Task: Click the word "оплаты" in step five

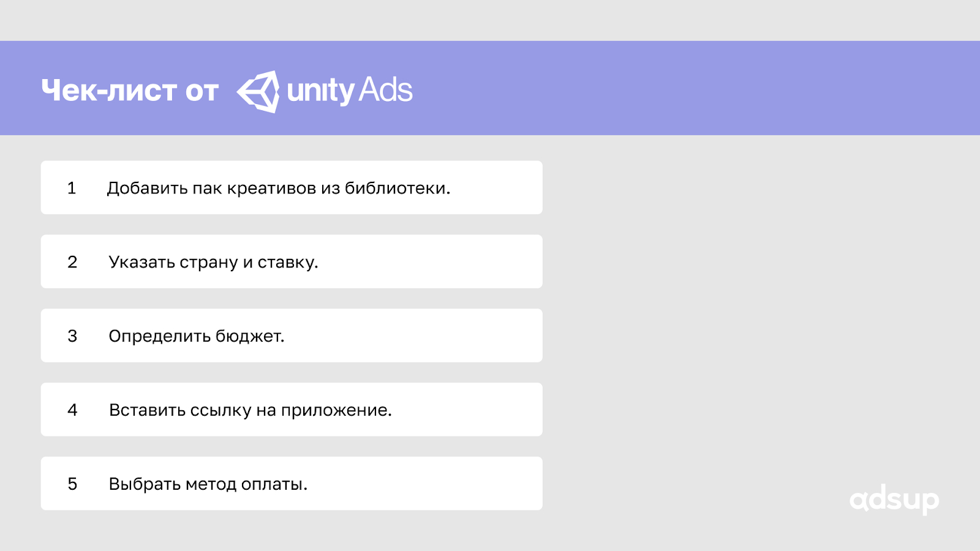Action: 274,484
